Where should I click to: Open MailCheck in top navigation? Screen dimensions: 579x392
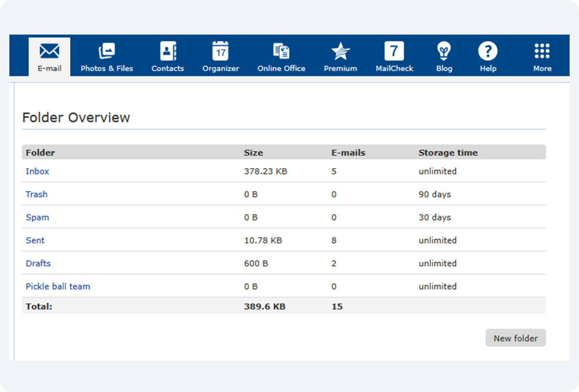pyautogui.click(x=394, y=51)
